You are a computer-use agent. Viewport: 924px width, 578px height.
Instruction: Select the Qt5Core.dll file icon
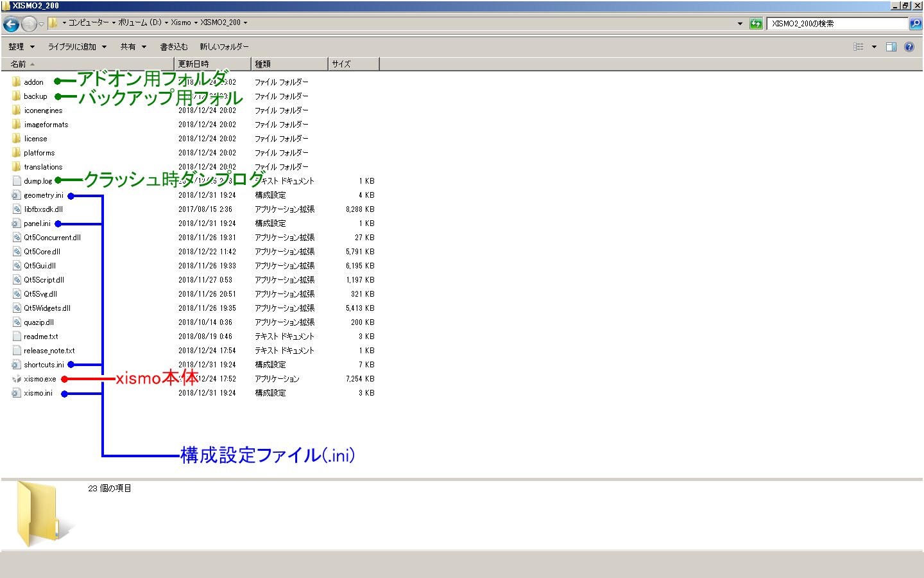pyautogui.click(x=17, y=252)
